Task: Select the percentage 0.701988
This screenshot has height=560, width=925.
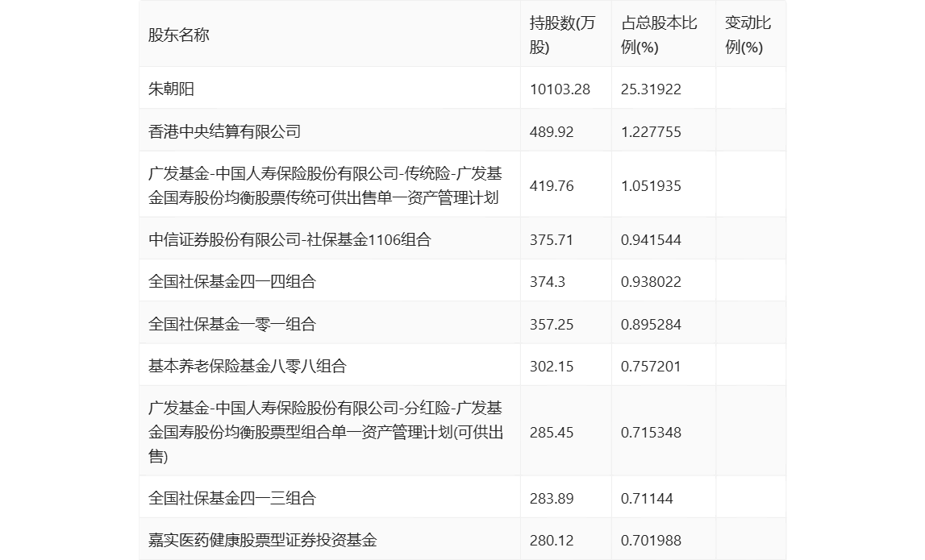Action: pyautogui.click(x=651, y=540)
